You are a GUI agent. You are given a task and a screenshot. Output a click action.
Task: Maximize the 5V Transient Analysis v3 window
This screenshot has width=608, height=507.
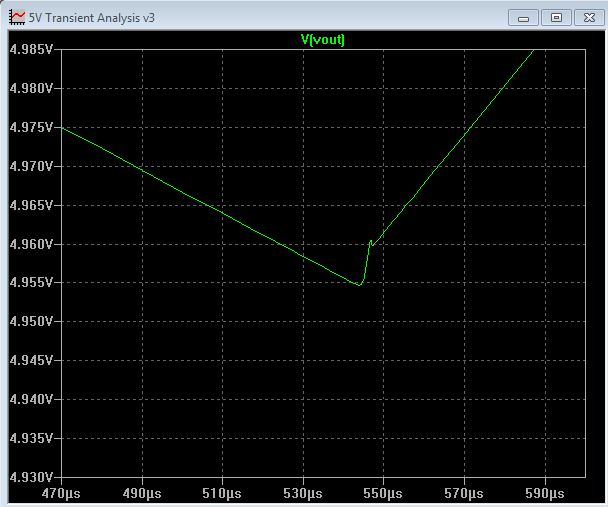[556, 18]
